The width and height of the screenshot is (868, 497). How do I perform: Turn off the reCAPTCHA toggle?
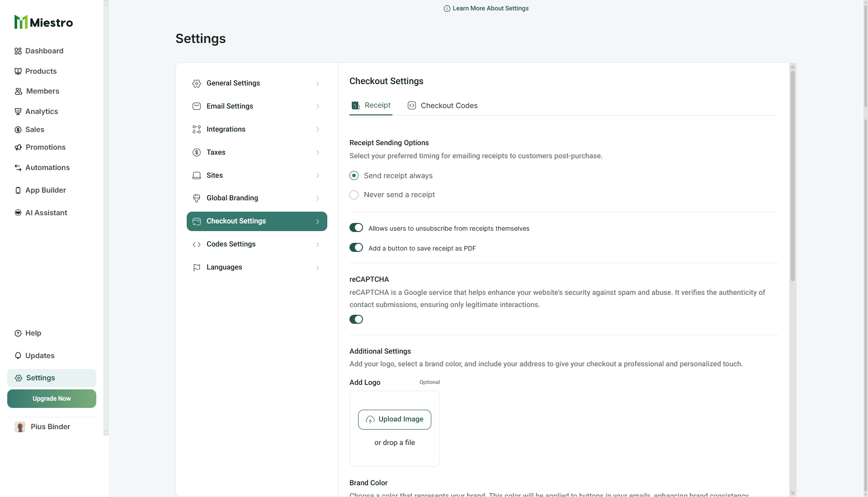pyautogui.click(x=356, y=320)
